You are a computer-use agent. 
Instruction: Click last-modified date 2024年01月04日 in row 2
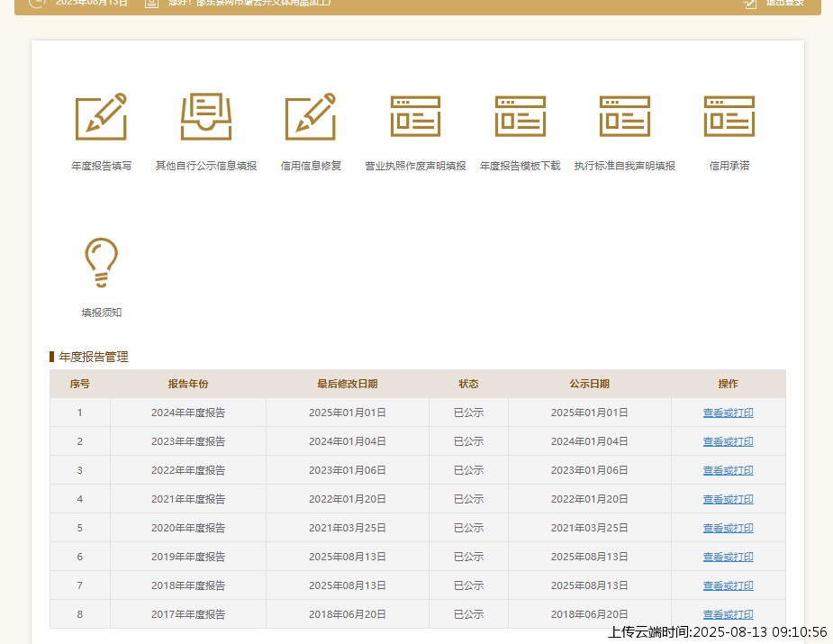click(348, 441)
